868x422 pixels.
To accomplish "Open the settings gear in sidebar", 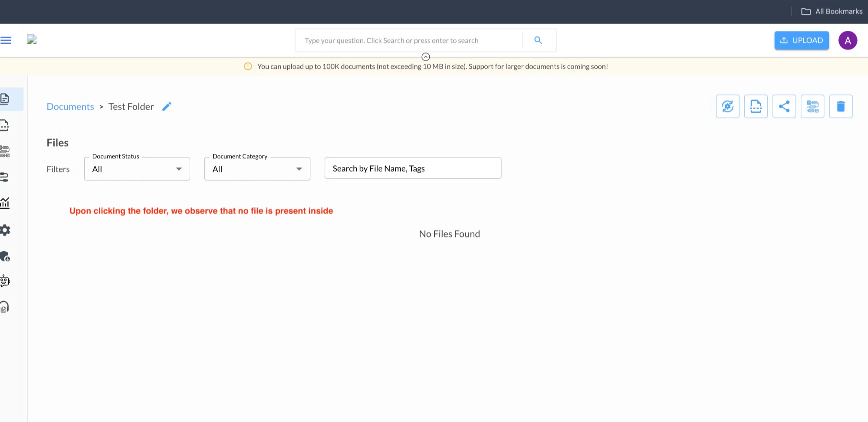I will click(x=5, y=230).
